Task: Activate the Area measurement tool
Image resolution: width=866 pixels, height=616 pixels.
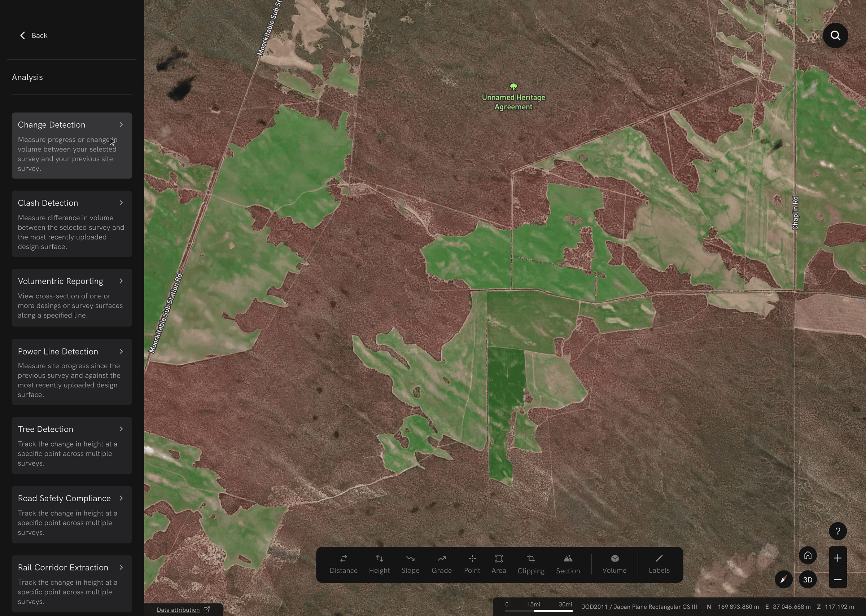Action: point(499,564)
